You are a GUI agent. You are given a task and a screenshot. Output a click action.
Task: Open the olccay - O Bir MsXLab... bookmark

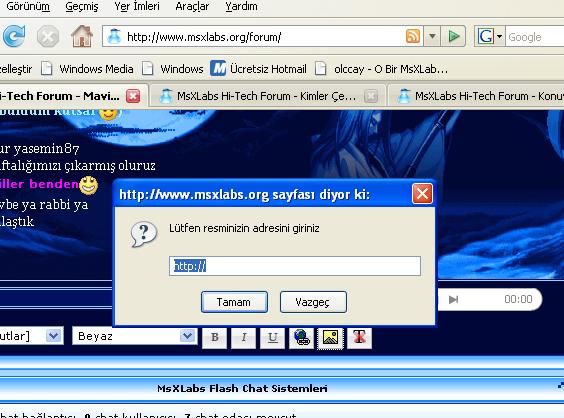[382, 68]
